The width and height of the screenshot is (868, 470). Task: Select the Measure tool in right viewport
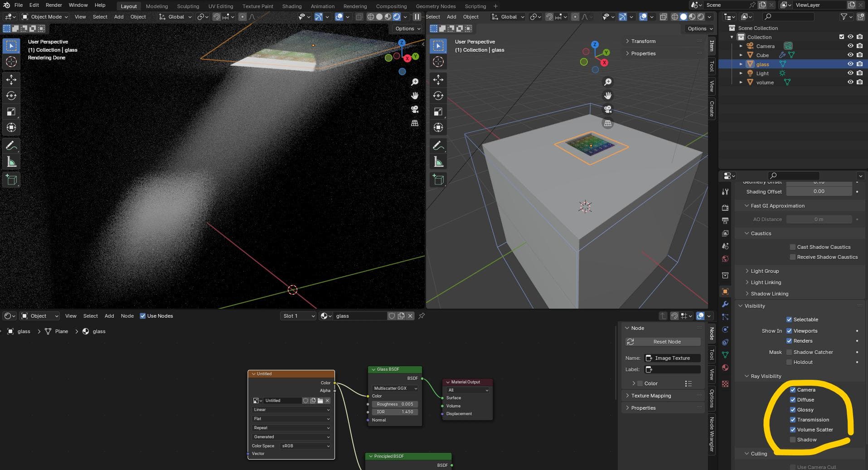[438, 162]
